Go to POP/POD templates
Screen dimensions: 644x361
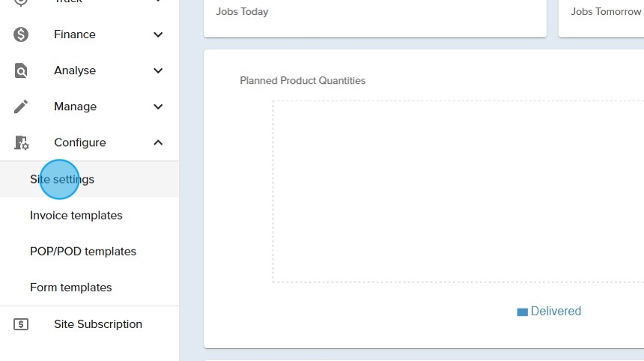tap(83, 252)
